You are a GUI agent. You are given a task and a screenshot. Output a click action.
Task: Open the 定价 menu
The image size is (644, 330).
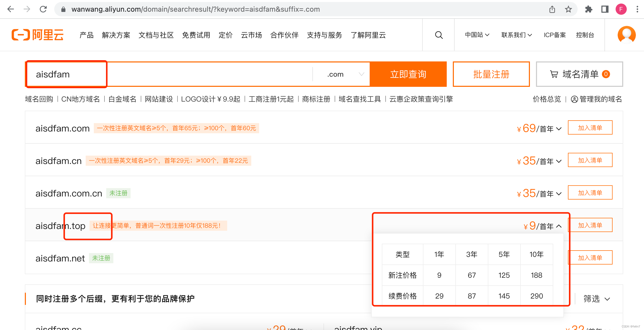pos(226,35)
